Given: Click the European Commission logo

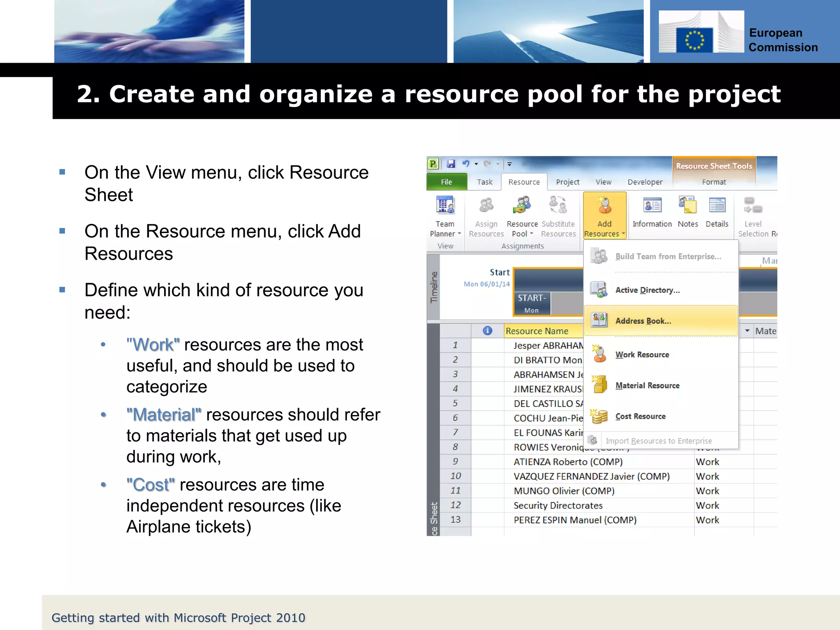Looking at the screenshot, I should (701, 32).
